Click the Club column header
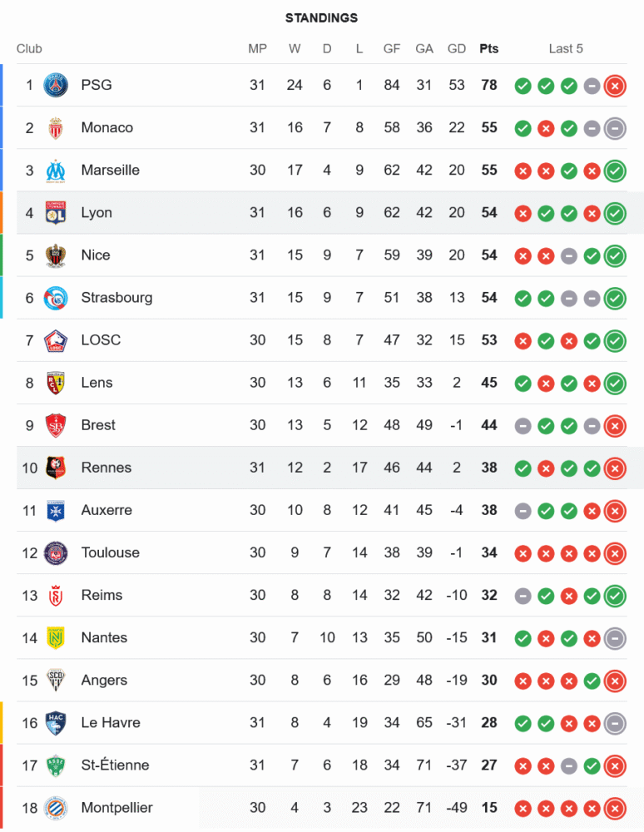This screenshot has height=832, width=644. tap(29, 49)
